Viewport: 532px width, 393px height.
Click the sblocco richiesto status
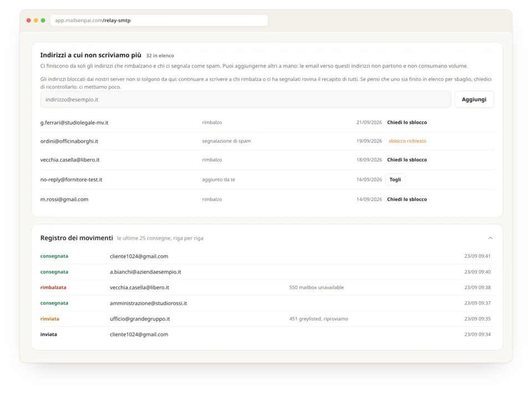click(x=407, y=141)
